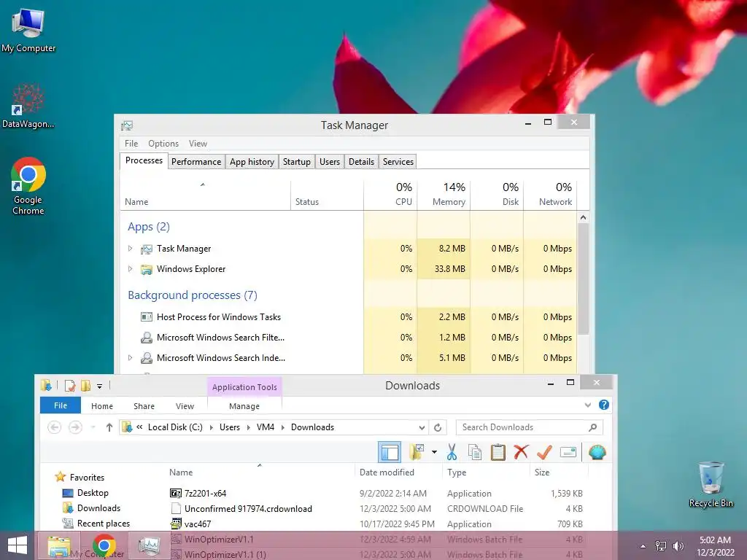
Task: Open the Customize Quick Access Toolbar dropdown
Action: point(99,386)
